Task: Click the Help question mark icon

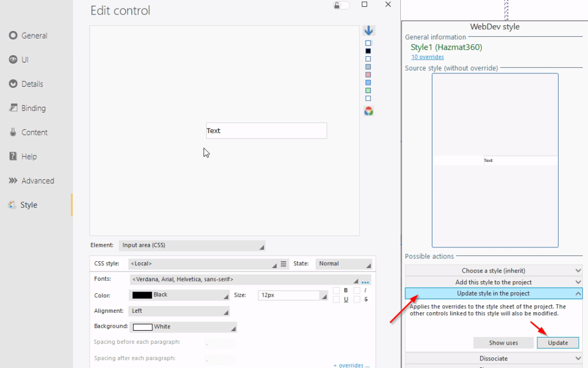Action: [13, 156]
